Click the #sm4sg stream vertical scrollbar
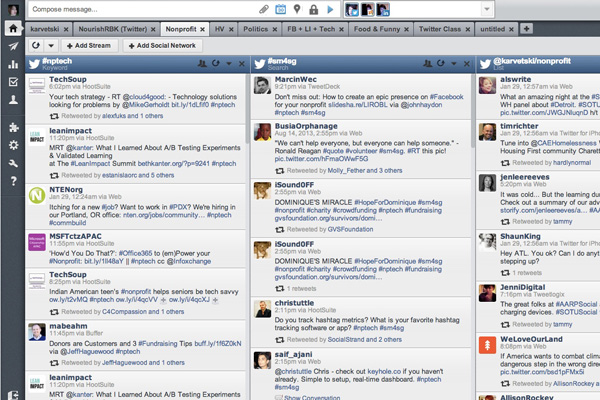Image resolution: width=600 pixels, height=400 pixels. tap(473, 111)
